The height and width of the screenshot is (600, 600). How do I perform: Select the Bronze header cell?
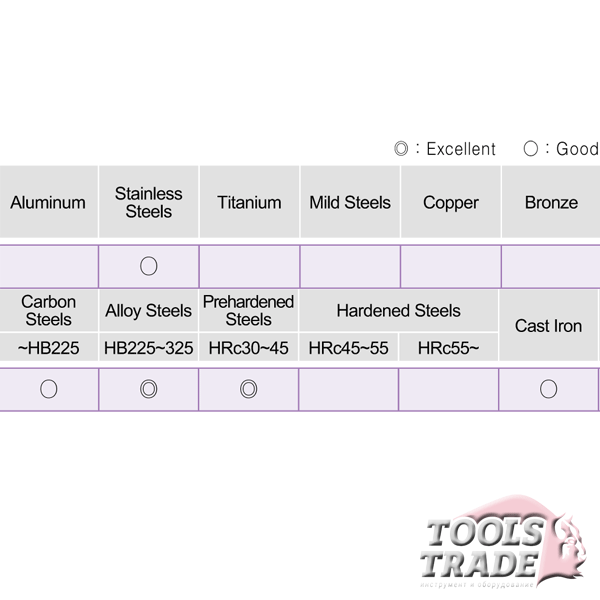click(551, 202)
